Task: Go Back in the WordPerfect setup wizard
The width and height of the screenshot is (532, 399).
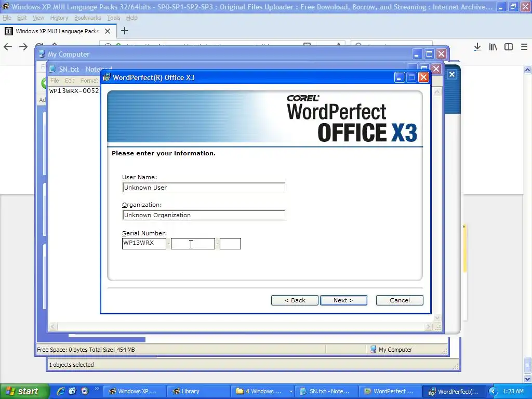Action: click(x=295, y=300)
